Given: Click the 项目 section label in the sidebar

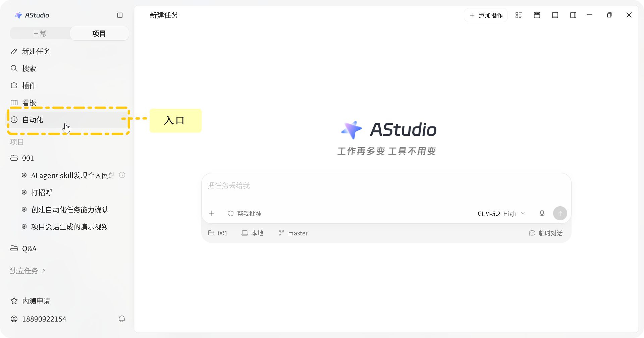Looking at the screenshot, I should click(x=17, y=142).
